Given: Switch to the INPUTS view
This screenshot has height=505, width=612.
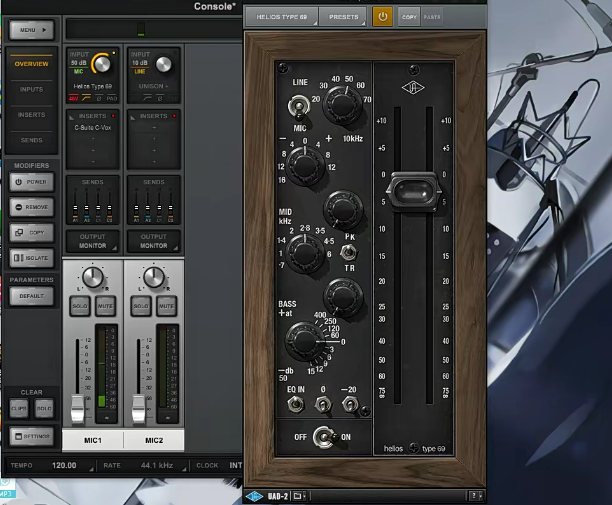Looking at the screenshot, I should point(32,89).
